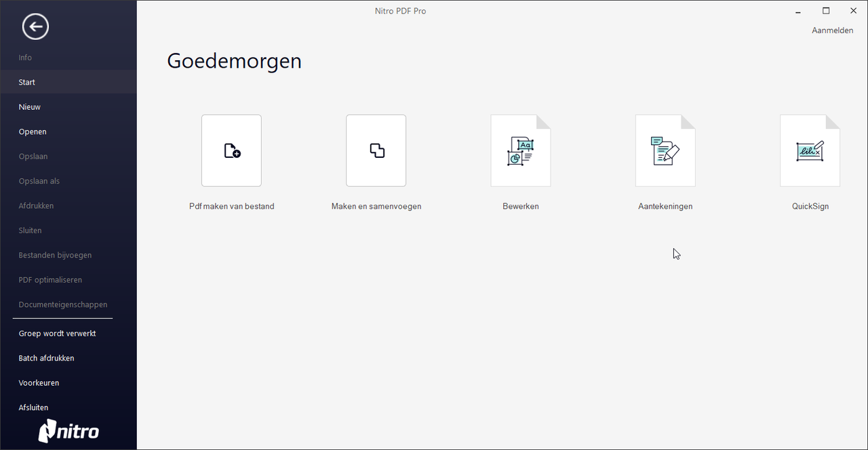Click the Maken en samenvoegen label
Viewport: 868px width, 450px height.
point(376,206)
